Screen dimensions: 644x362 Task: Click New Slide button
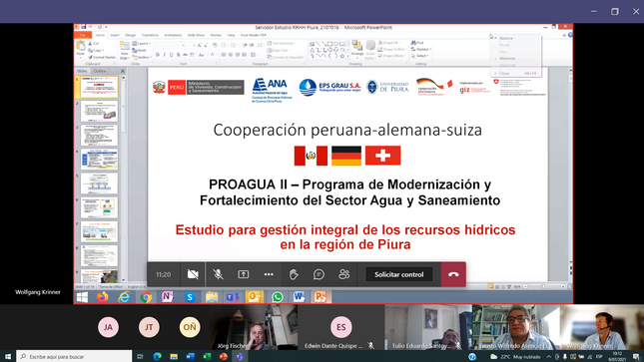click(x=125, y=51)
